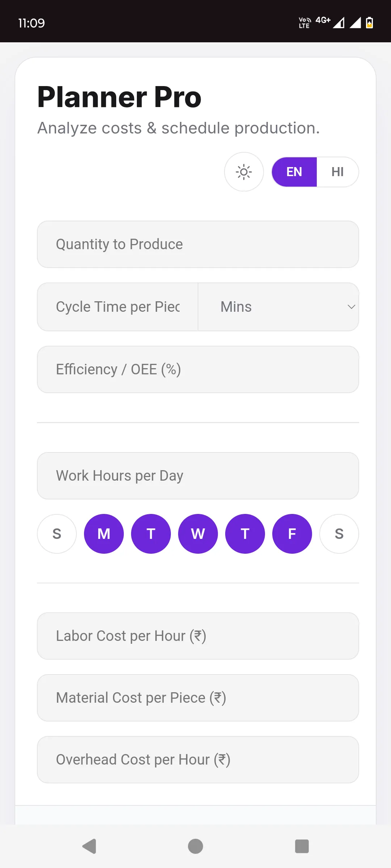Tap the Android home circle icon
Viewport: 391px width, 868px height.
[x=195, y=846]
